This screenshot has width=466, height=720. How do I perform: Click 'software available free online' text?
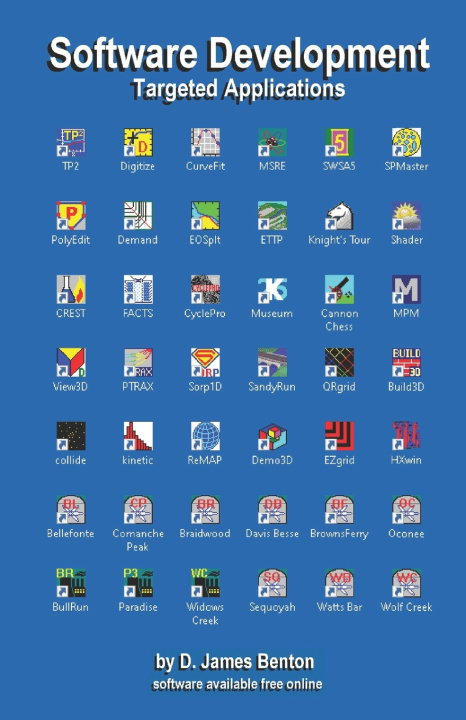tap(237, 684)
